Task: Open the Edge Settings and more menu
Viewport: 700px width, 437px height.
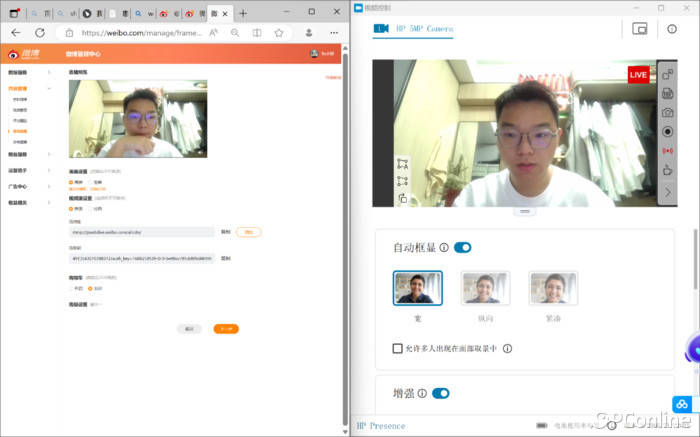Action: coord(334,33)
